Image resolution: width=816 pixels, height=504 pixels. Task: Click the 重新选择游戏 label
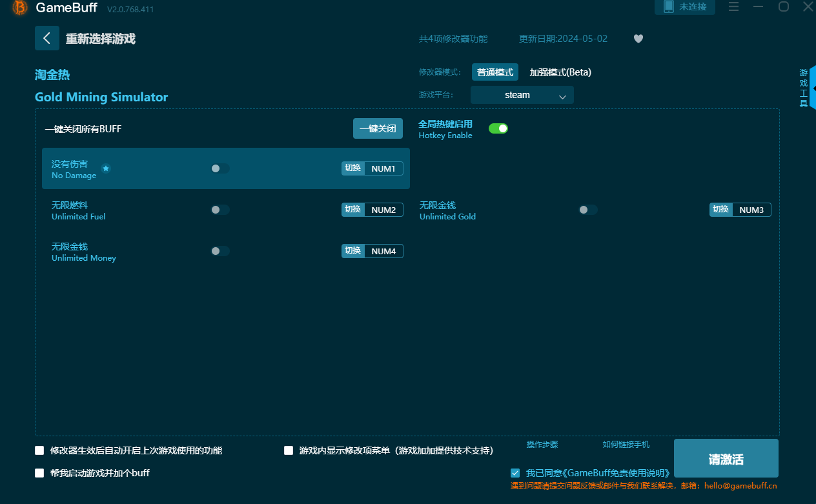(101, 39)
